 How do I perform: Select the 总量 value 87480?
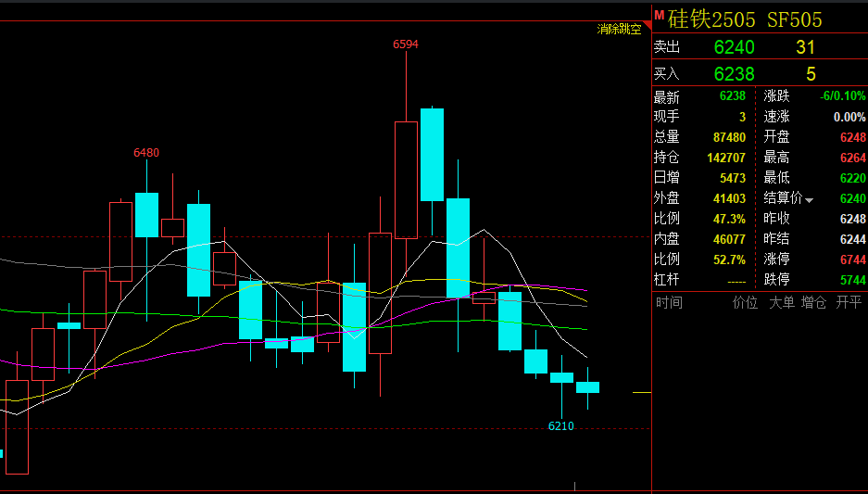pos(730,137)
